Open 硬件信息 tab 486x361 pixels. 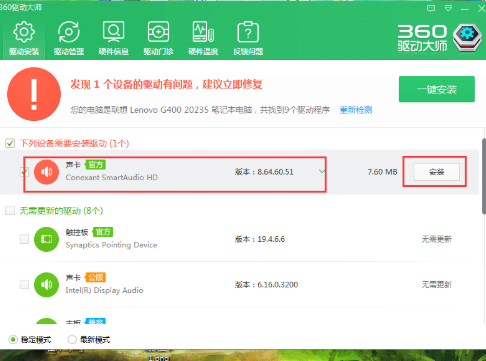point(114,38)
